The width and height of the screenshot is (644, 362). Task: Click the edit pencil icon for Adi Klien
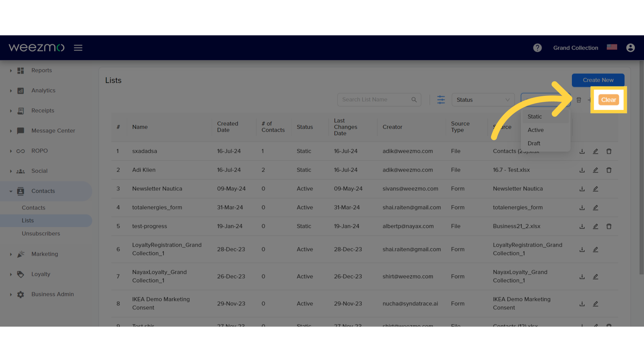[x=596, y=170]
